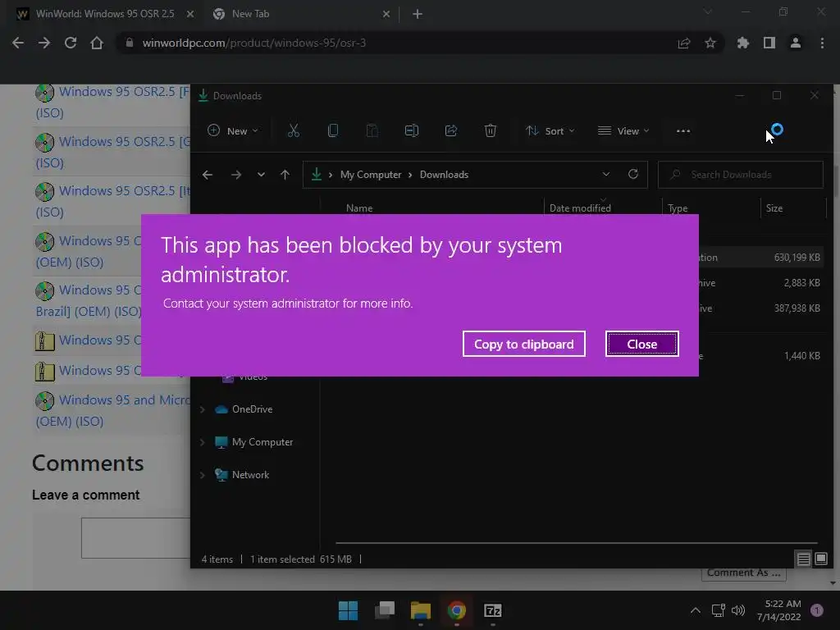Screen dimensions: 840x630
Task: Select My Computer in the navigation pane
Action: (254, 442)
